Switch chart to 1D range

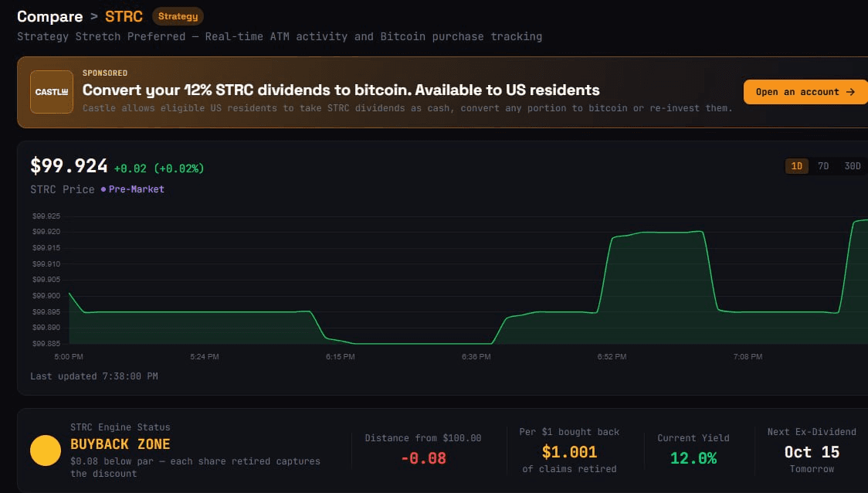click(x=797, y=166)
